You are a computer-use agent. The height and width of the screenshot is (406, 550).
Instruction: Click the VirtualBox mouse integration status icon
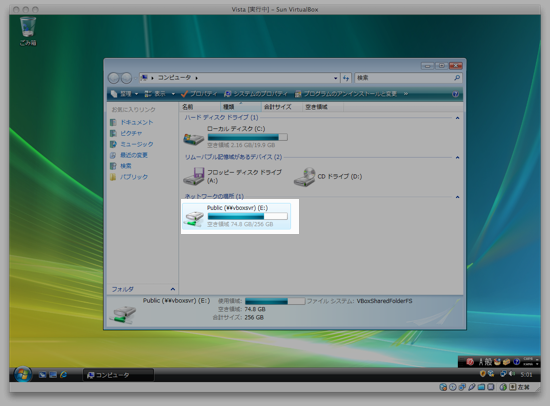(503, 387)
